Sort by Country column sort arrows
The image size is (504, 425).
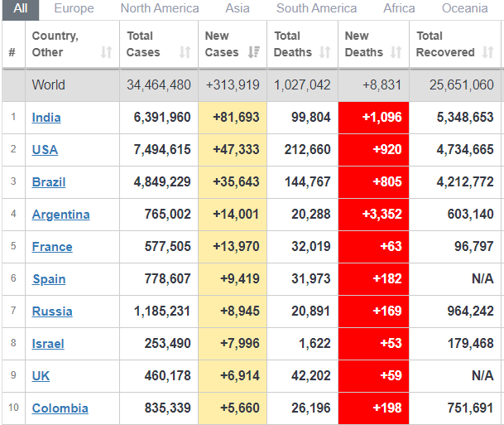click(x=106, y=52)
